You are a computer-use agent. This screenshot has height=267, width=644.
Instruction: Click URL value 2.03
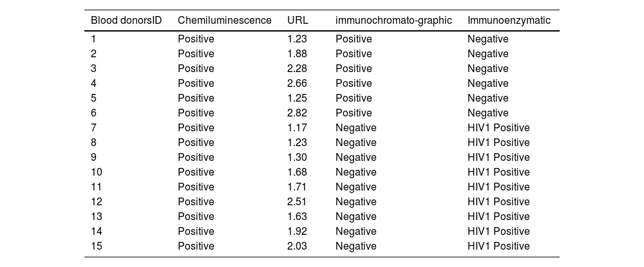(x=297, y=246)
